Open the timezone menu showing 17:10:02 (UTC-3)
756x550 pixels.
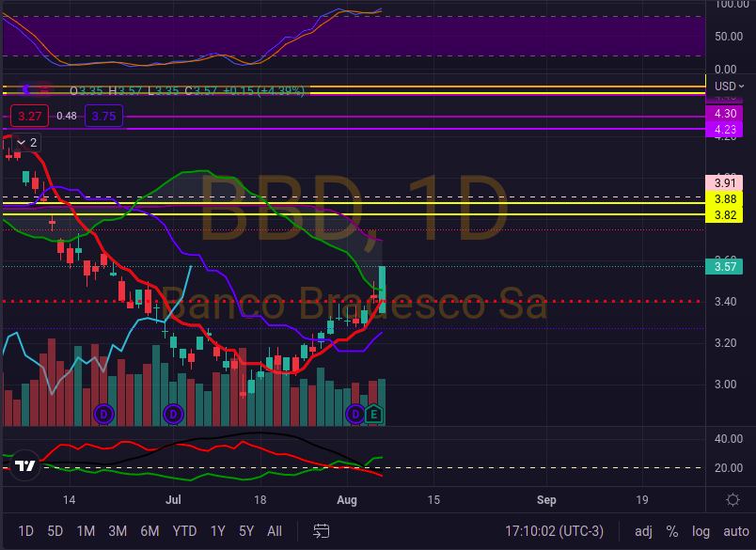coord(554,531)
